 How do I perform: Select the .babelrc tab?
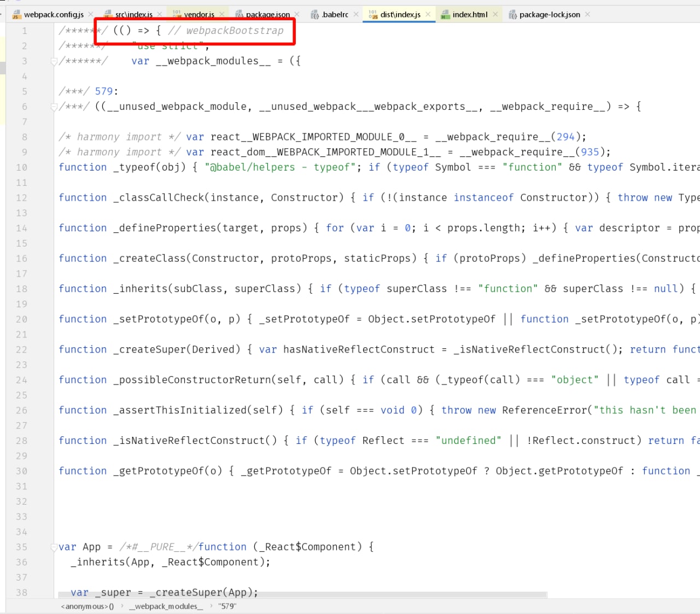point(335,15)
